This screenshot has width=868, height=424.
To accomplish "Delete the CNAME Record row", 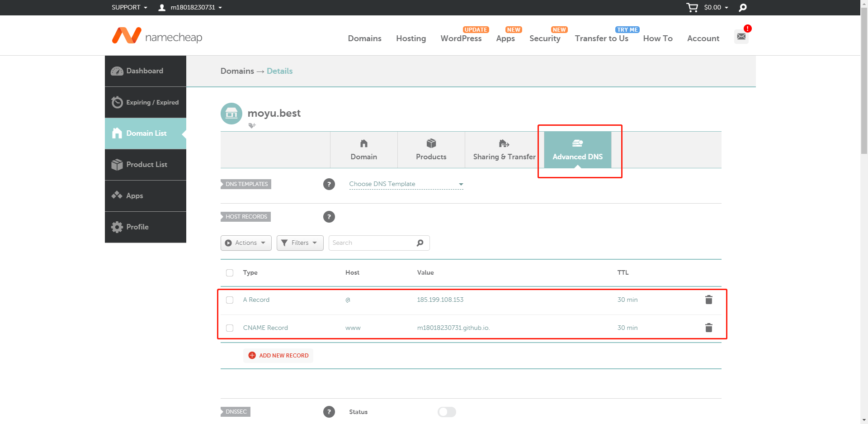I will click(x=709, y=328).
